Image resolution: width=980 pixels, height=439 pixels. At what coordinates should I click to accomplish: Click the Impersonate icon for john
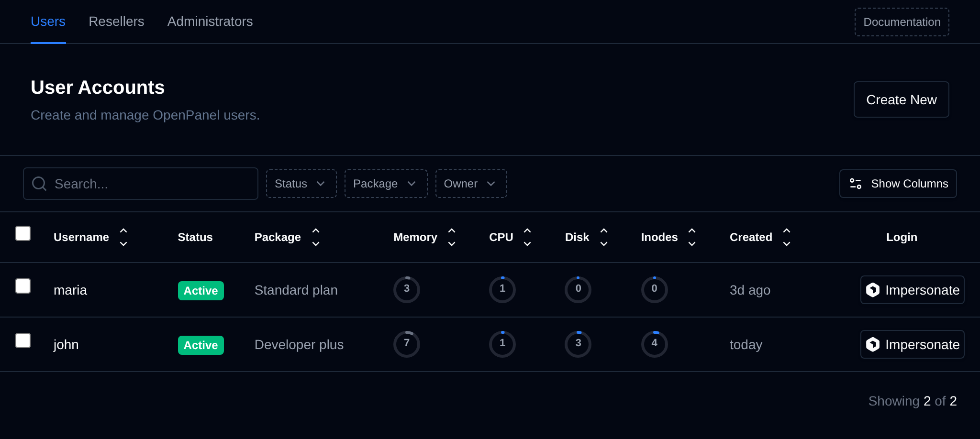point(873,344)
